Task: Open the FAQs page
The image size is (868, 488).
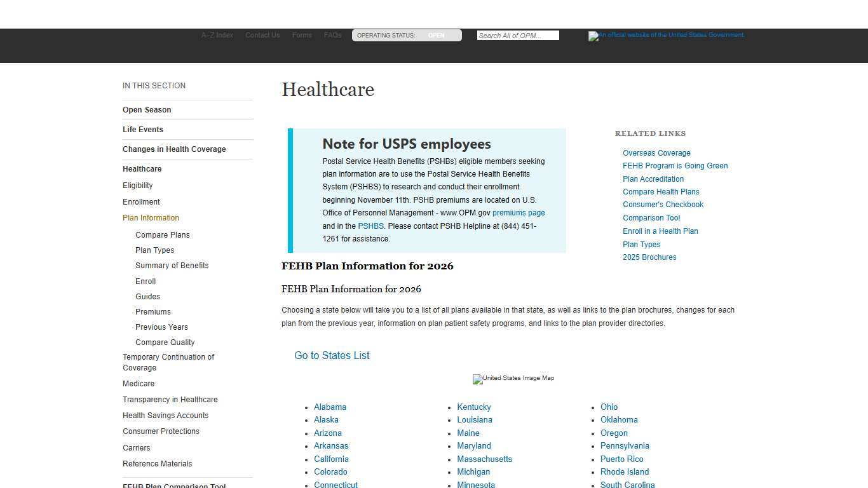Action: [332, 35]
